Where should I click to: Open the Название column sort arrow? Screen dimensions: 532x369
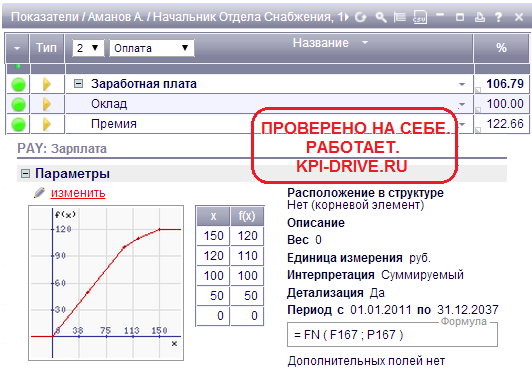(365, 43)
